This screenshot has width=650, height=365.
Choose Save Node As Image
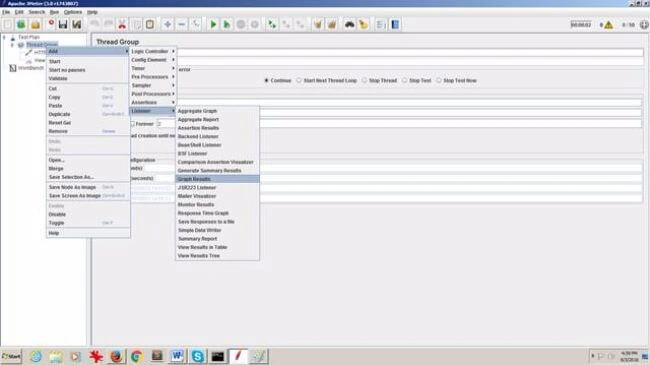pyautogui.click(x=88, y=187)
